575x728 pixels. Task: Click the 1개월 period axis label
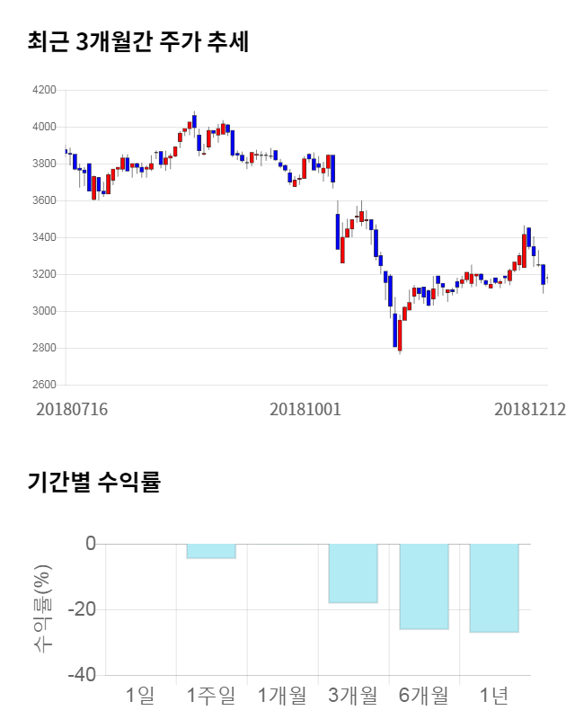click(x=282, y=694)
